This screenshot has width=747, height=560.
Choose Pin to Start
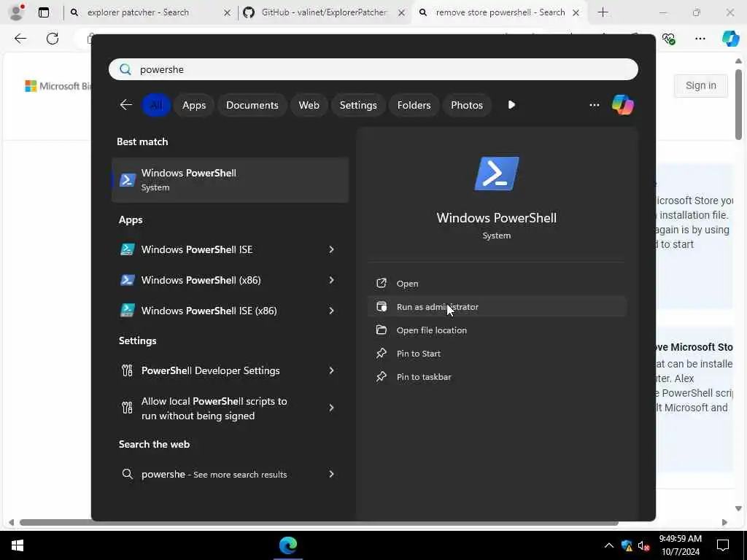496,354
